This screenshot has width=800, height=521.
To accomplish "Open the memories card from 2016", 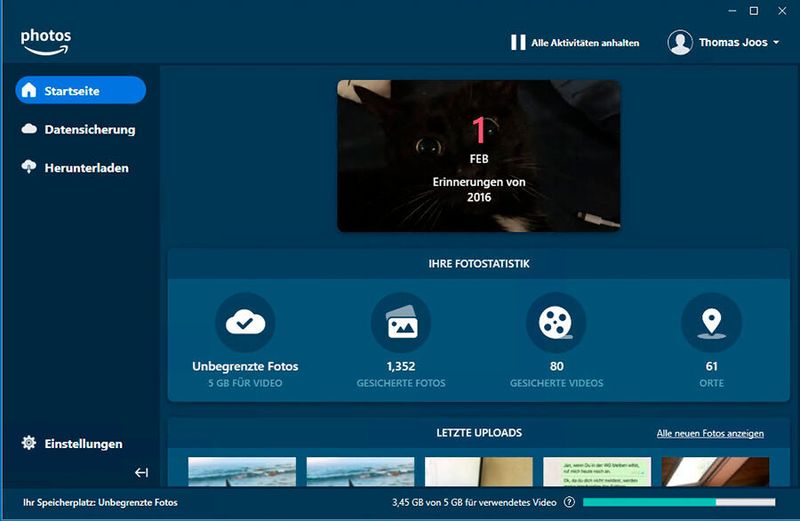I will pyautogui.click(x=478, y=156).
